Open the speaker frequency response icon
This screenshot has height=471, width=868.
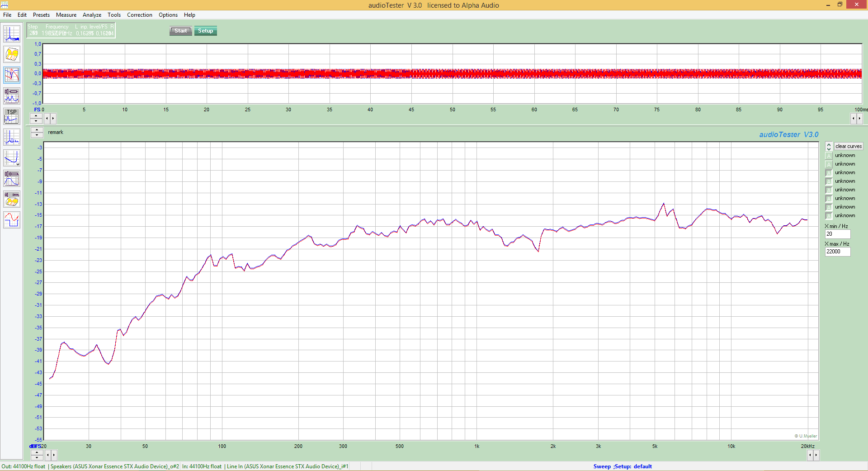pos(12,179)
